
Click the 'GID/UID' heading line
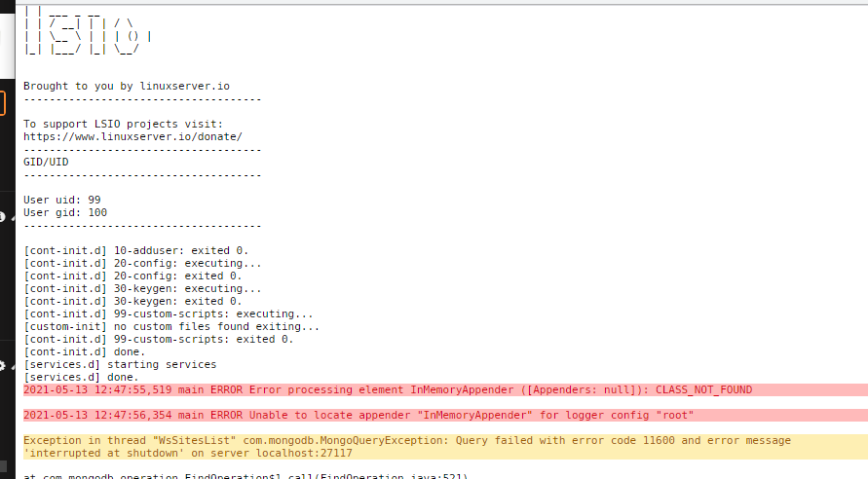click(x=46, y=162)
